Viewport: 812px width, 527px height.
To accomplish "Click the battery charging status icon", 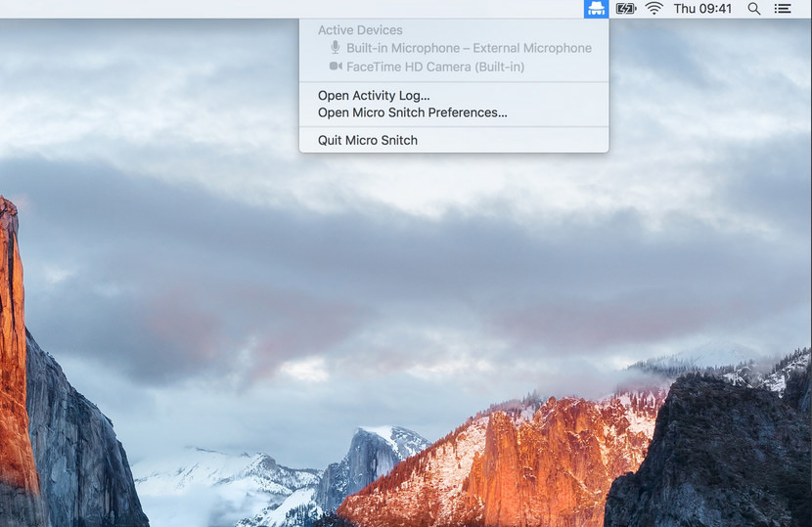I will point(625,9).
